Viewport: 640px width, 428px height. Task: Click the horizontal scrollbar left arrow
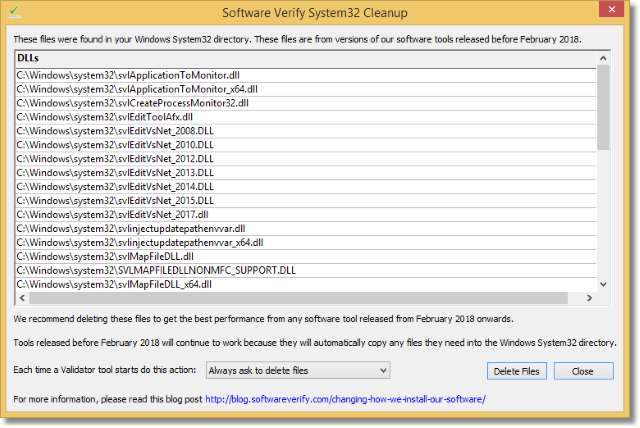(22, 298)
